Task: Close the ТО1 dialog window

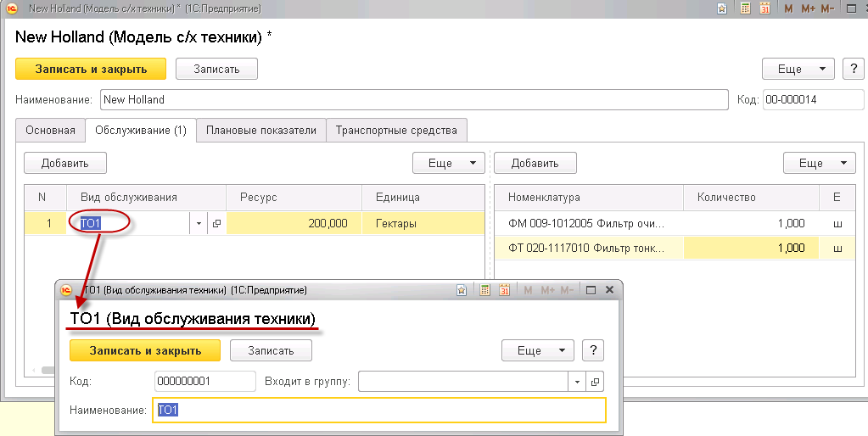Action: (x=609, y=290)
